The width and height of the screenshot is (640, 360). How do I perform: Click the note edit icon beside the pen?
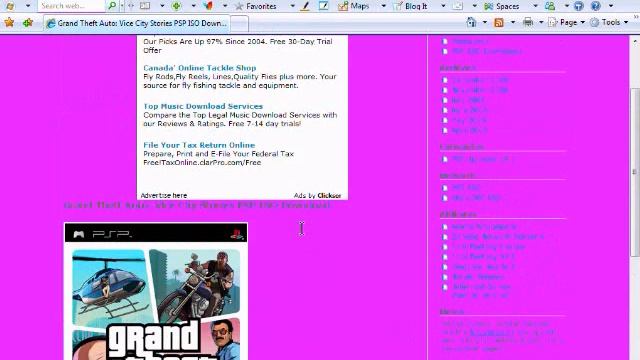(324, 6)
